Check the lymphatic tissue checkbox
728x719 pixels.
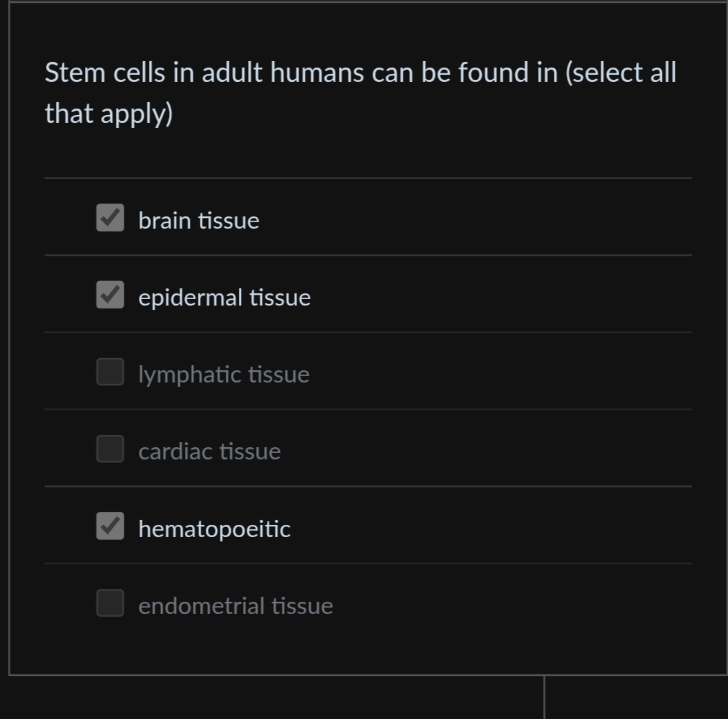(109, 372)
